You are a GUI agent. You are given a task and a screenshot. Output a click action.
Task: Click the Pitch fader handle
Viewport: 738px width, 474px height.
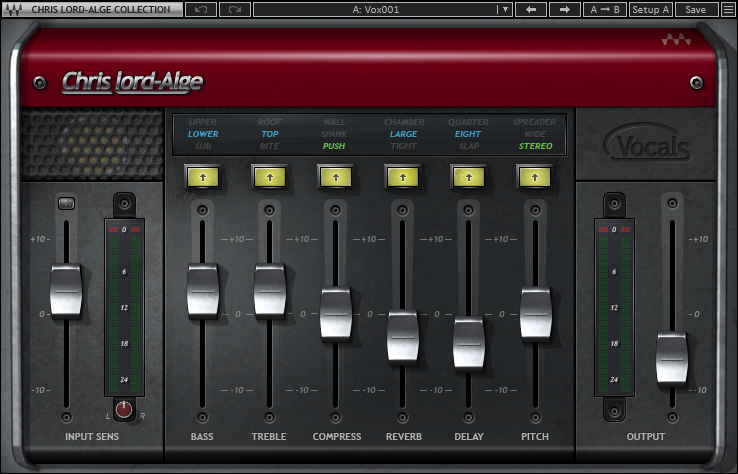click(x=536, y=313)
